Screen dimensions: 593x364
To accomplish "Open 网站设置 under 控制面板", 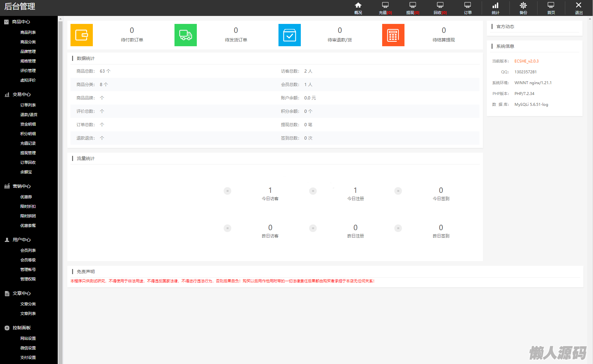I will point(28,339).
